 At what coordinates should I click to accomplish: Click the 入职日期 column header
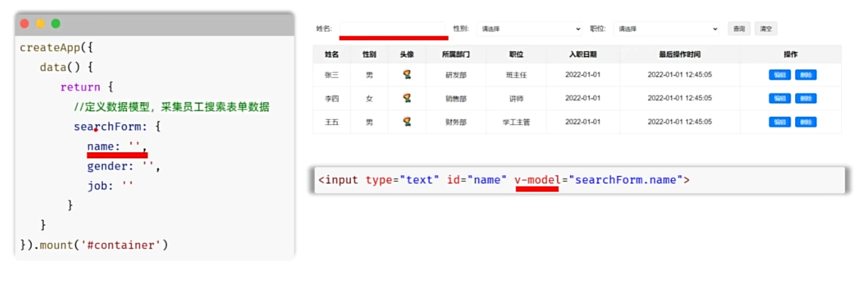tap(582, 54)
